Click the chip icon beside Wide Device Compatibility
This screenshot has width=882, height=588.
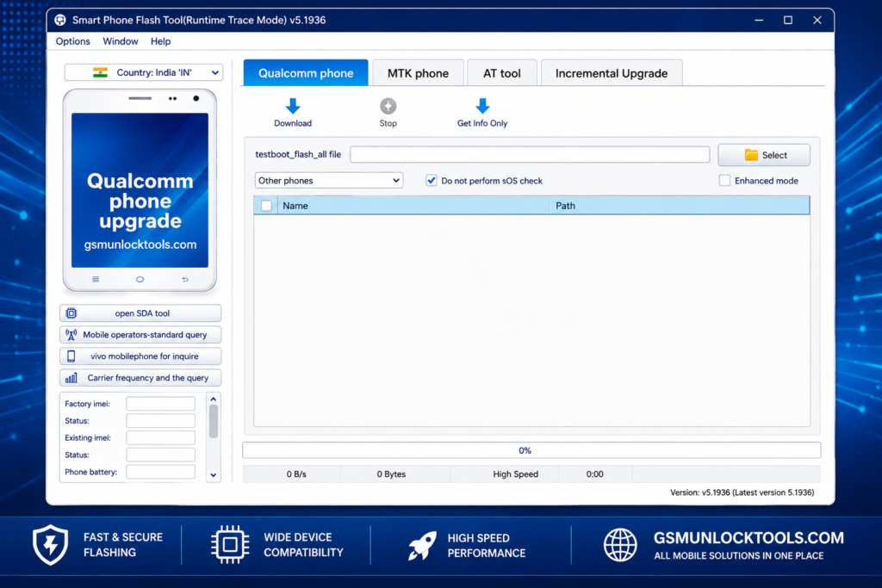230,545
